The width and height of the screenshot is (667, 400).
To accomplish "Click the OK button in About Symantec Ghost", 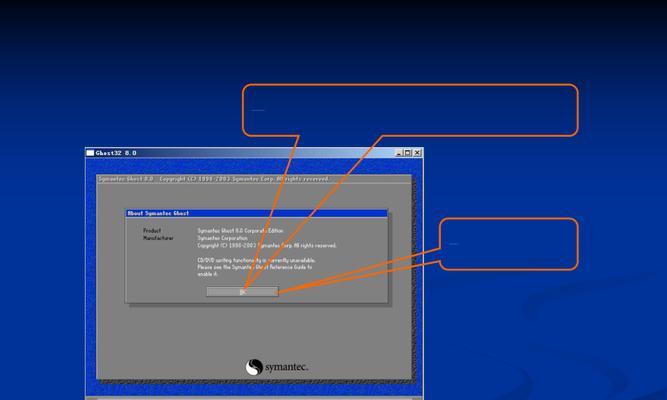I will pyautogui.click(x=242, y=291).
